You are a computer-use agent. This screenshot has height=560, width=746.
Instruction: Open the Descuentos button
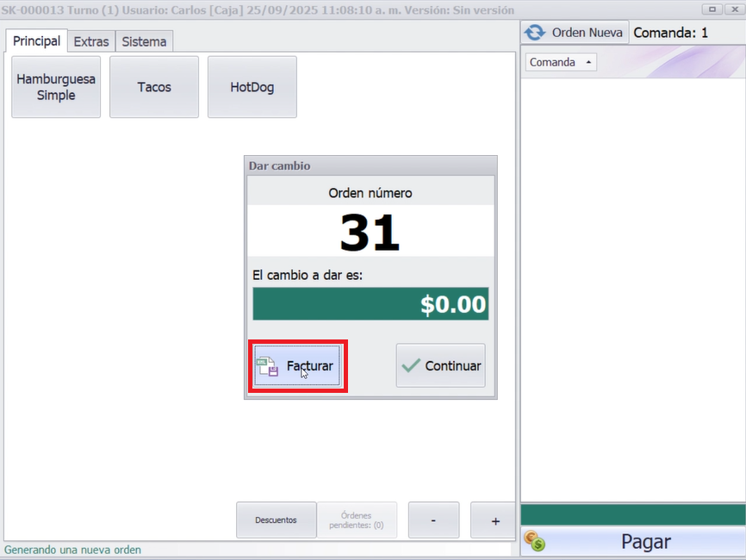(x=276, y=520)
